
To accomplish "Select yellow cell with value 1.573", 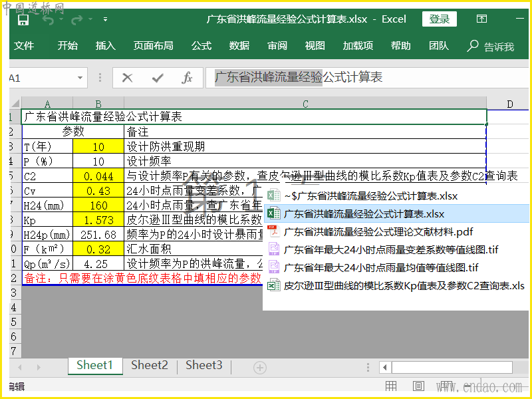I will point(98,220).
